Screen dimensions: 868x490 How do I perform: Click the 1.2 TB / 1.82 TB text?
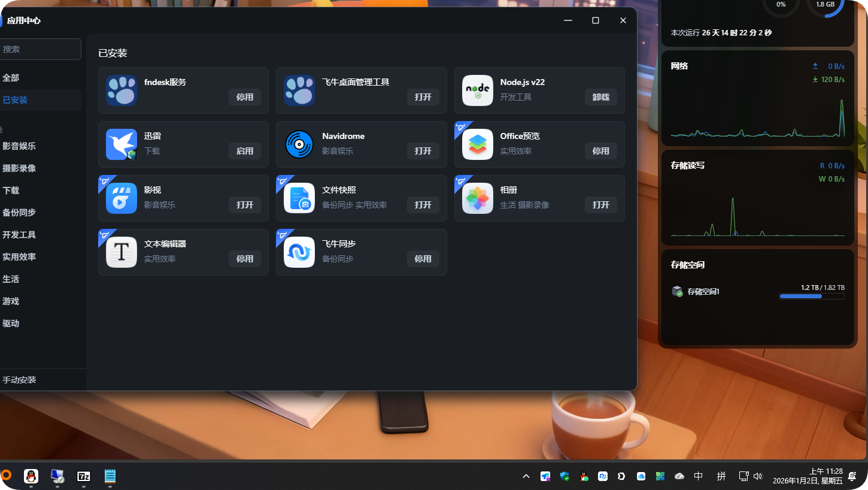(x=823, y=288)
